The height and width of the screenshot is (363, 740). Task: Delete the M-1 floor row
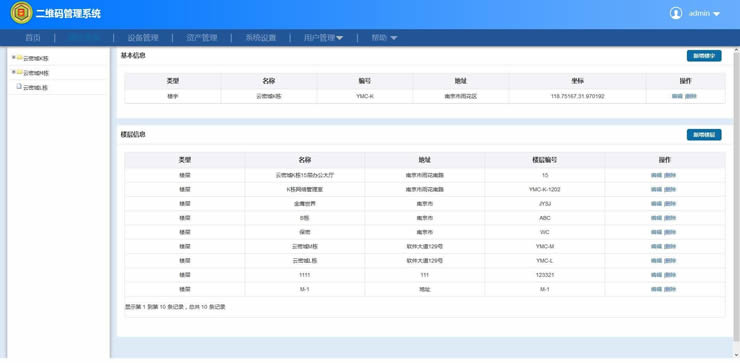coord(670,289)
